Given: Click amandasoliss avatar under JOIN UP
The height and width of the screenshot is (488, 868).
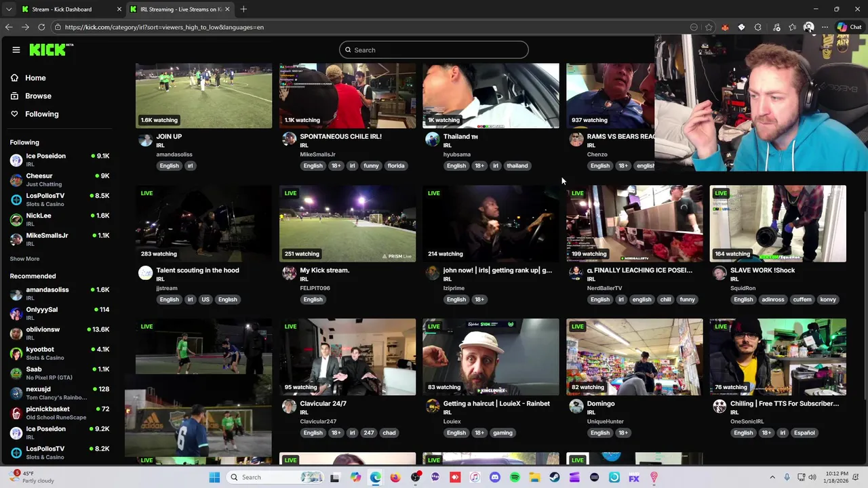Looking at the screenshot, I should tap(145, 140).
